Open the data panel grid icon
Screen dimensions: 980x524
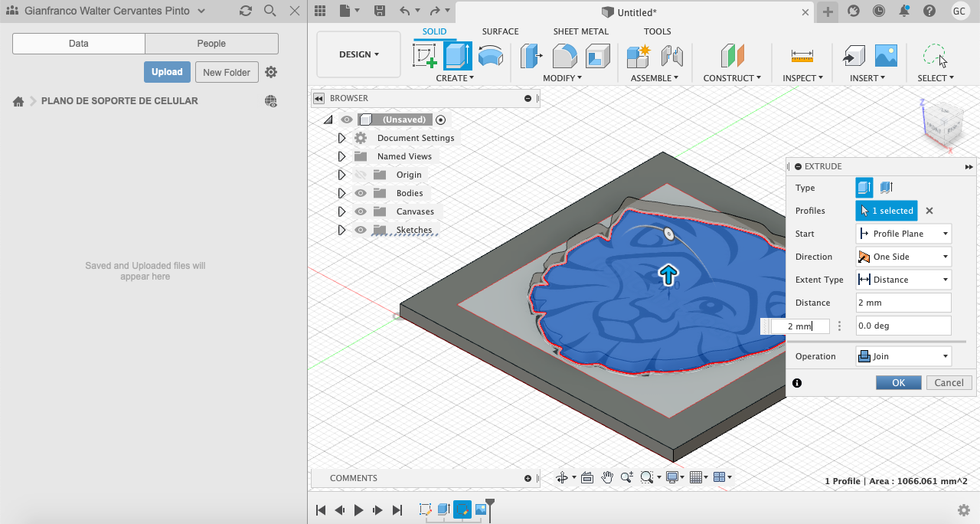click(320, 11)
